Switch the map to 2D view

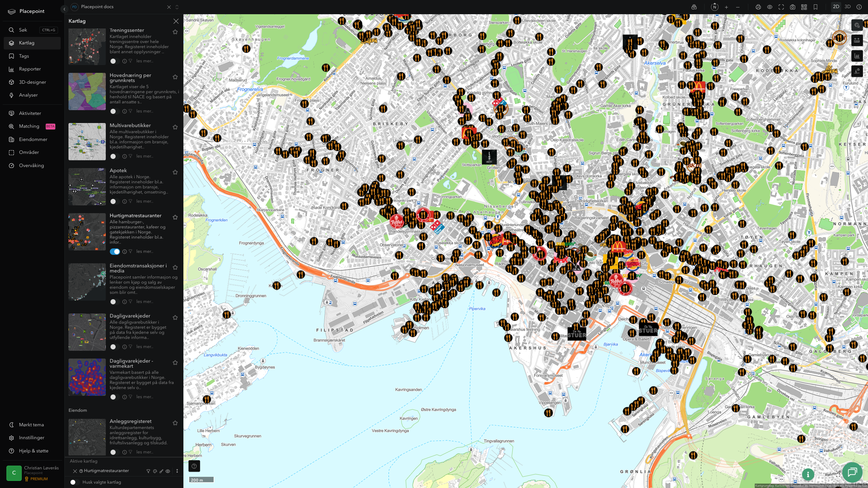(836, 7)
